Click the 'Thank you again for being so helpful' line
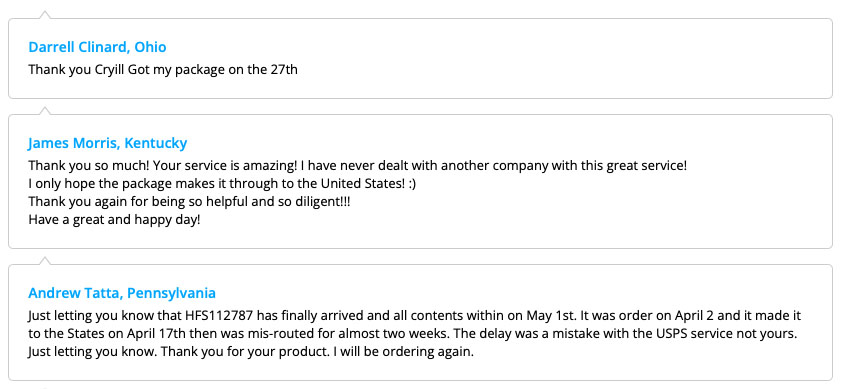 (189, 202)
